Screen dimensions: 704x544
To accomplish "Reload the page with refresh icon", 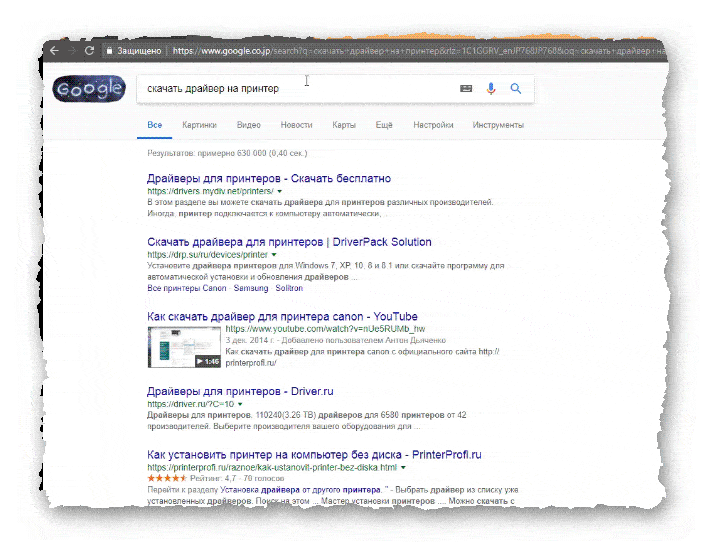I will click(89, 51).
